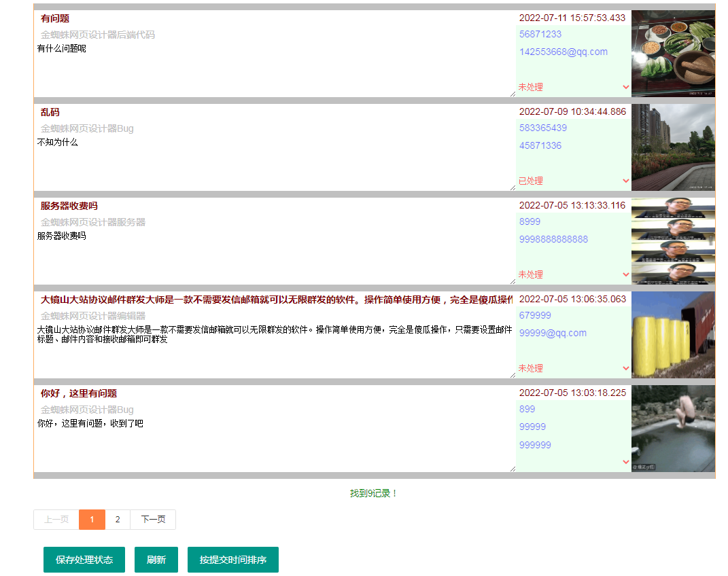Click the contact number 583365439
This screenshot has height=576, width=728.
pyautogui.click(x=542, y=128)
